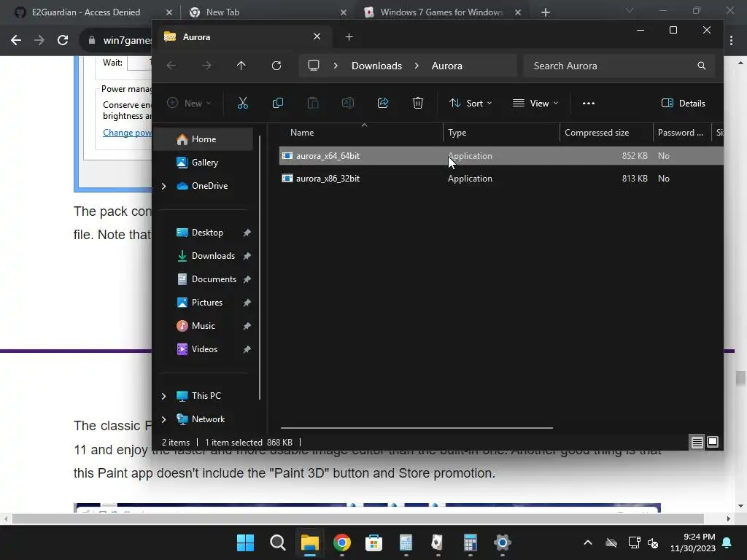
Task: Sort by Type column header
Action: [501, 133]
